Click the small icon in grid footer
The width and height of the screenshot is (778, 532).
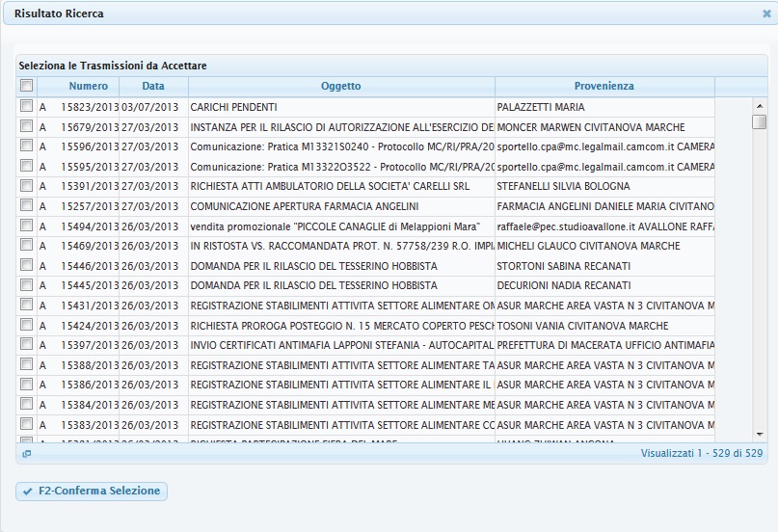click(x=26, y=453)
